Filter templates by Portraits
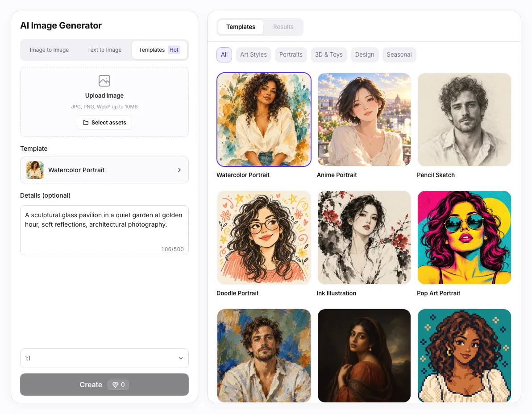The height and width of the screenshot is (414, 532). coord(291,54)
